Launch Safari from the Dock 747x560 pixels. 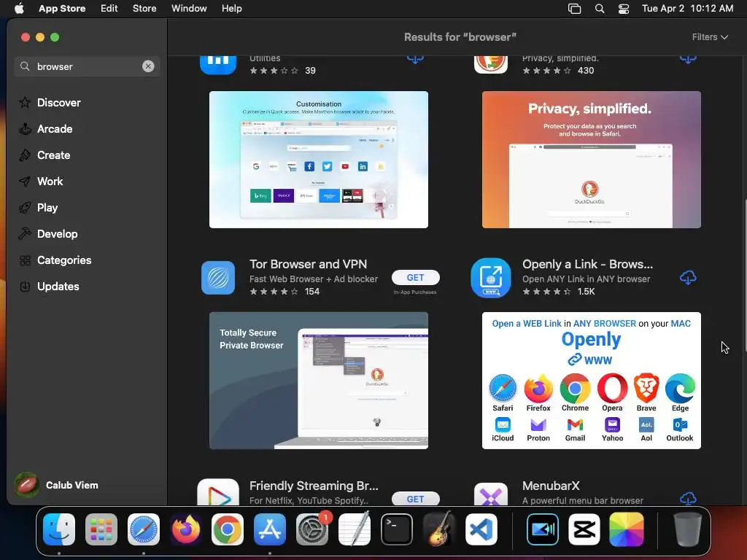coord(144,529)
